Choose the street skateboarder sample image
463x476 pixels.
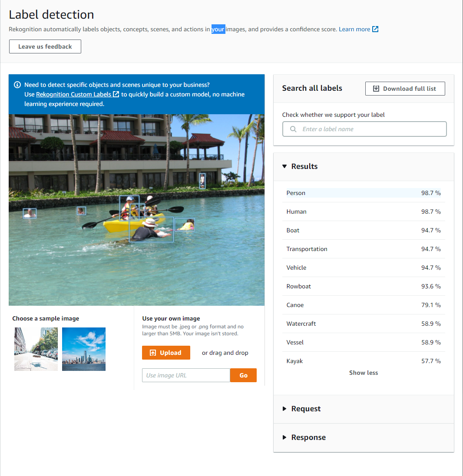pyautogui.click(x=36, y=349)
